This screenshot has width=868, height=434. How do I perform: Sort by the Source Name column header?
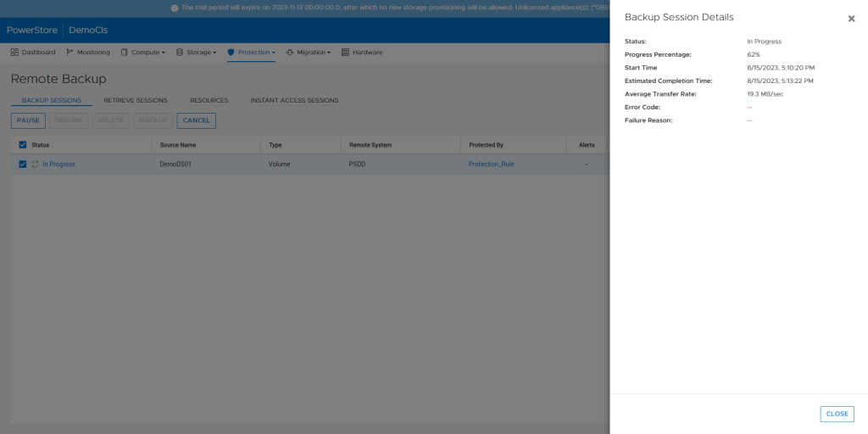(x=178, y=145)
